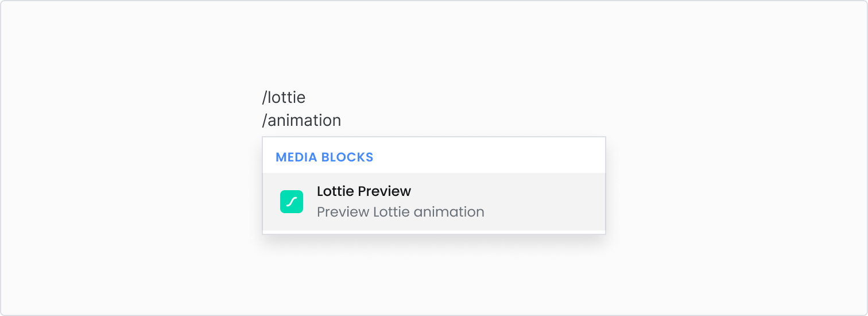Click the slash before animation
This screenshot has height=316, width=868.
pos(265,121)
